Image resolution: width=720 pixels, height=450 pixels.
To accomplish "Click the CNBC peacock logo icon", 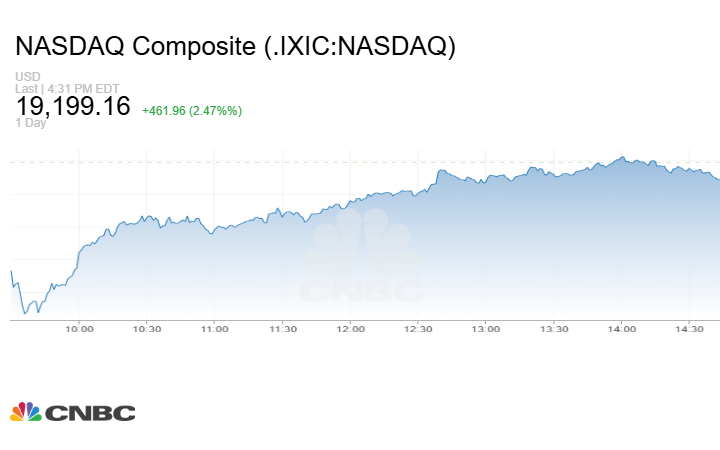I will click(25, 412).
